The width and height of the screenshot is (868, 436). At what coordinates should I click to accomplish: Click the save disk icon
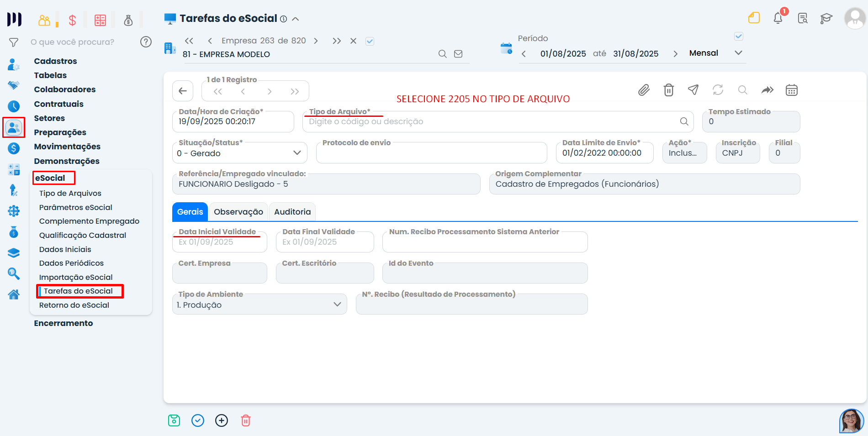point(174,420)
